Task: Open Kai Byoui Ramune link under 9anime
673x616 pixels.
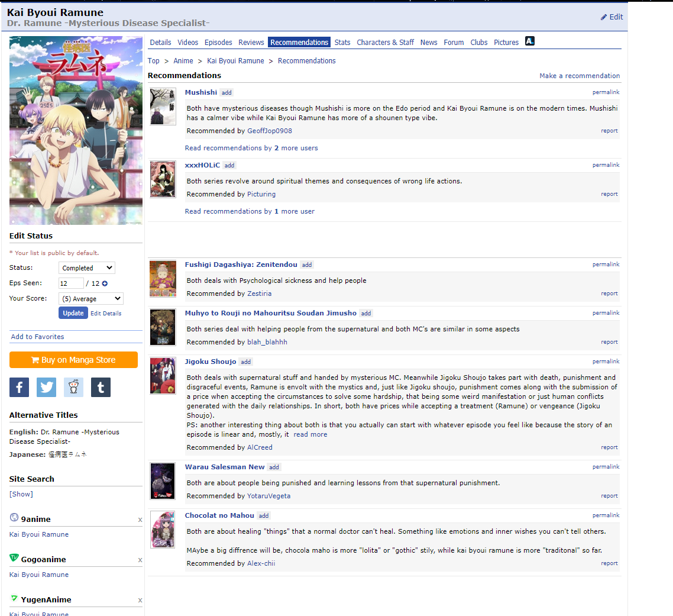Action: click(x=39, y=534)
